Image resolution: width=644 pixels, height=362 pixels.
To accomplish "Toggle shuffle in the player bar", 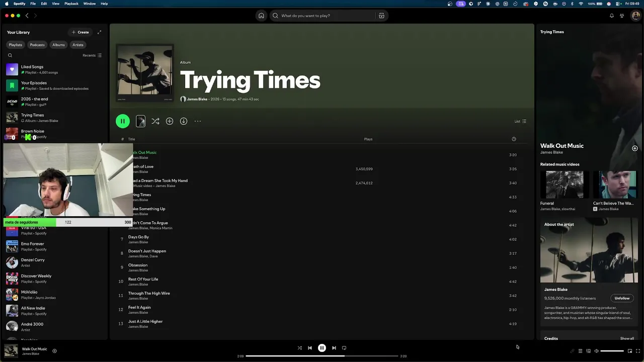I will 300,348.
